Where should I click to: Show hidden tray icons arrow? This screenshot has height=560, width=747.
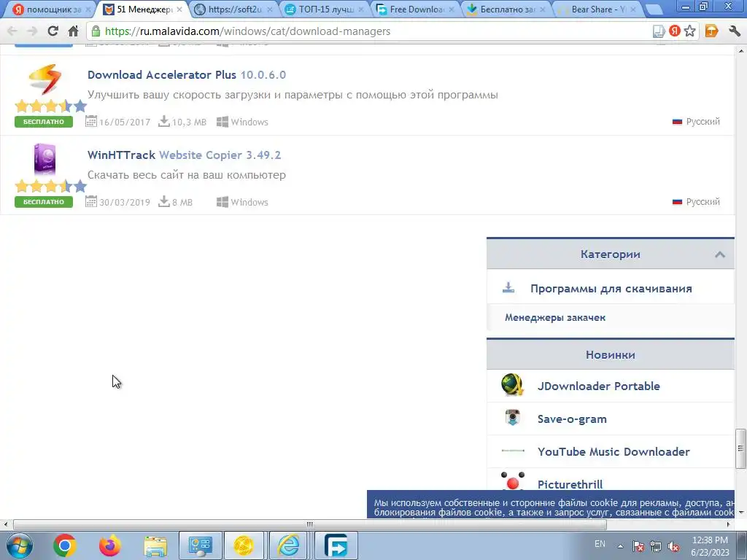[x=620, y=546]
